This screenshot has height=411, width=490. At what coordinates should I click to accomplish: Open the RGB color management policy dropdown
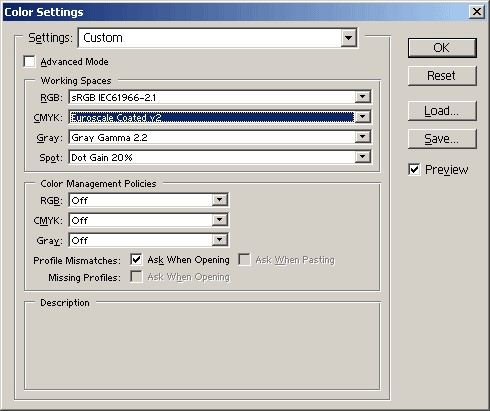(x=149, y=200)
